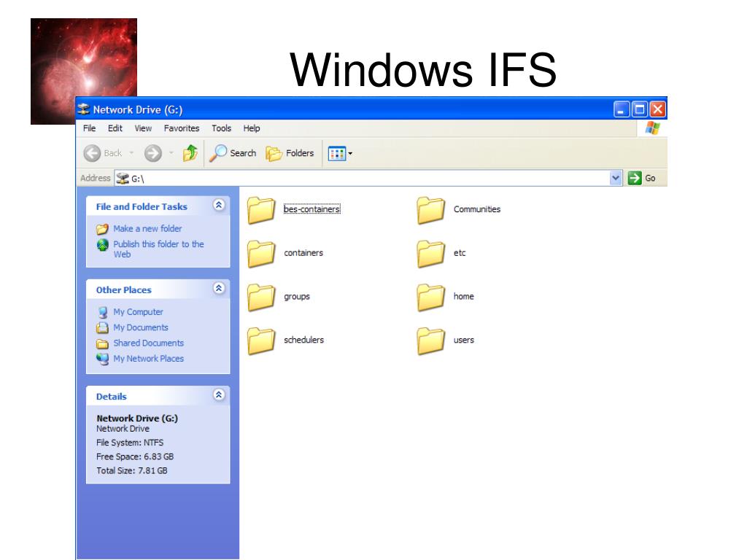
Task: Click the Communities folder name
Action: [477, 209]
